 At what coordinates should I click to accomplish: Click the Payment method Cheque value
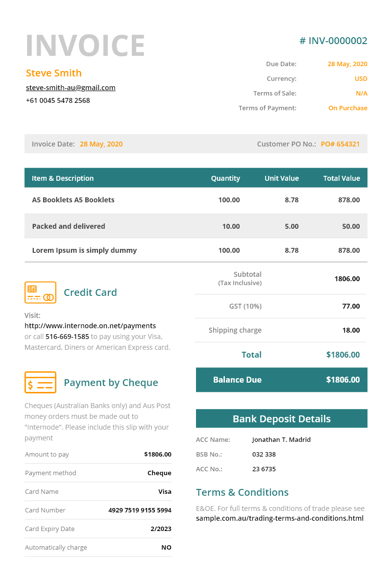pos(159,473)
